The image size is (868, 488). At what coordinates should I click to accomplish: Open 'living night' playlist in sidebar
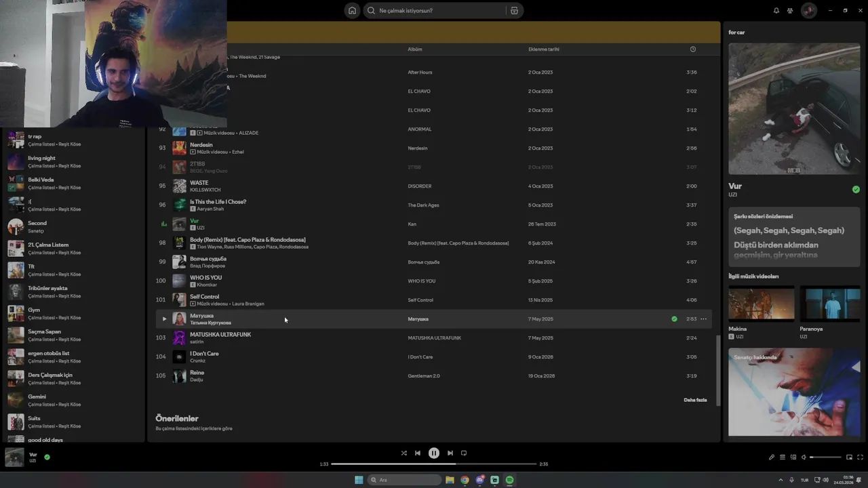pos(73,162)
